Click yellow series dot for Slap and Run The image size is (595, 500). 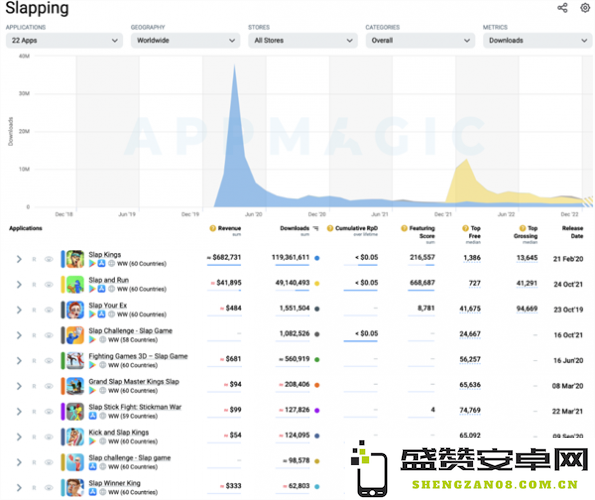317,283
